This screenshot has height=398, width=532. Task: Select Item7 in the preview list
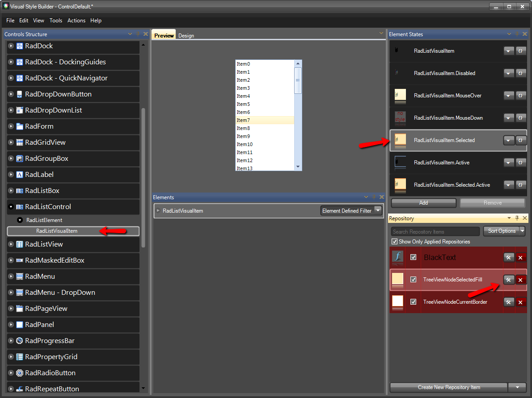point(265,120)
